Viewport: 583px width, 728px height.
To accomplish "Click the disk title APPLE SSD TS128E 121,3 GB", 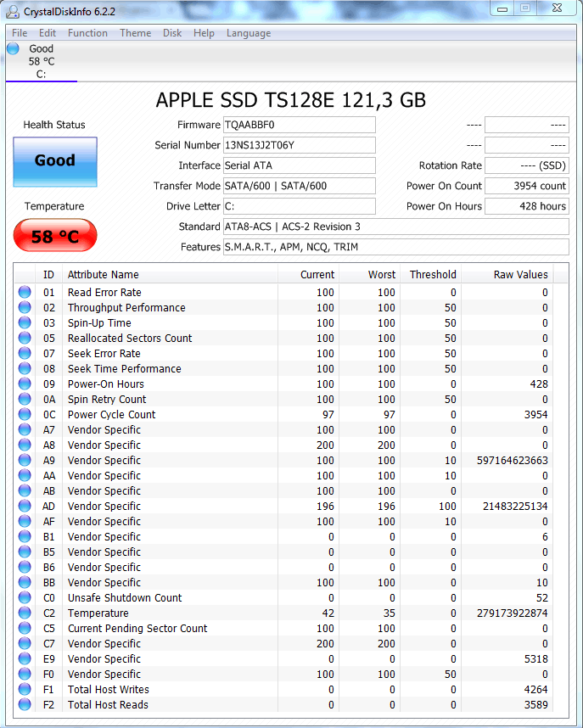I will point(291,100).
